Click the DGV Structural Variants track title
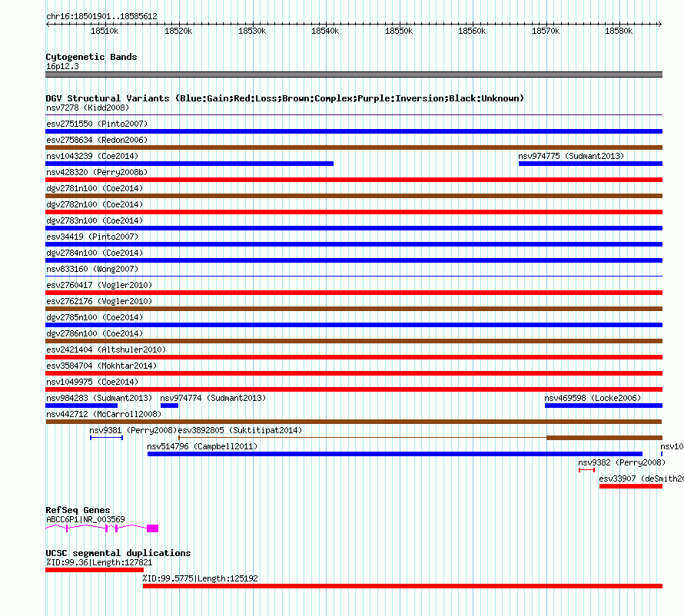Image resolution: width=684 pixels, height=616 pixels. pyautogui.click(x=285, y=98)
